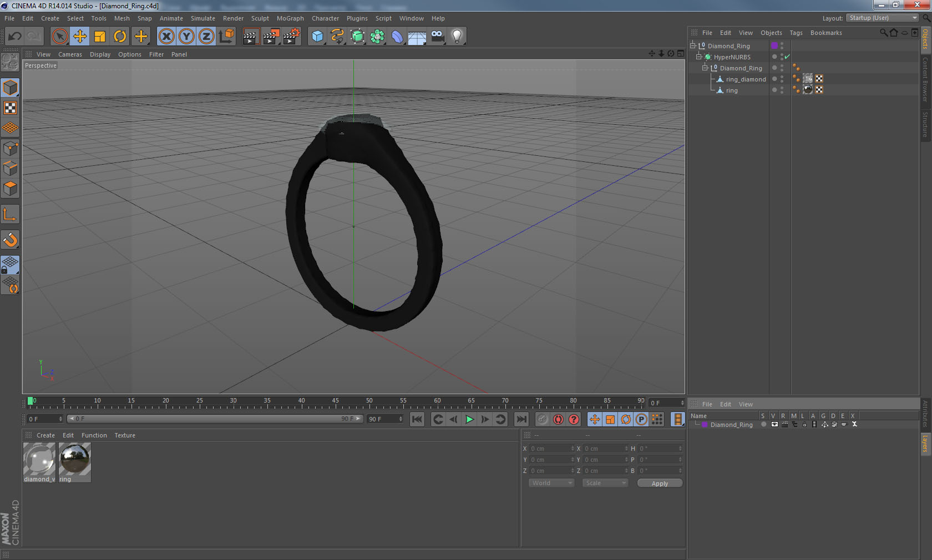
Task: Open the HyperNURBS generator icon
Action: pos(357,37)
